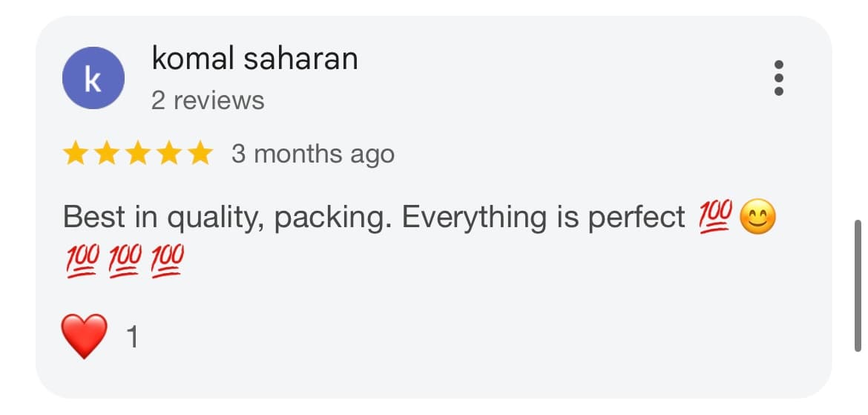This screenshot has width=868, height=415.
Task: Open the three-dot more options menu
Action: point(778,78)
